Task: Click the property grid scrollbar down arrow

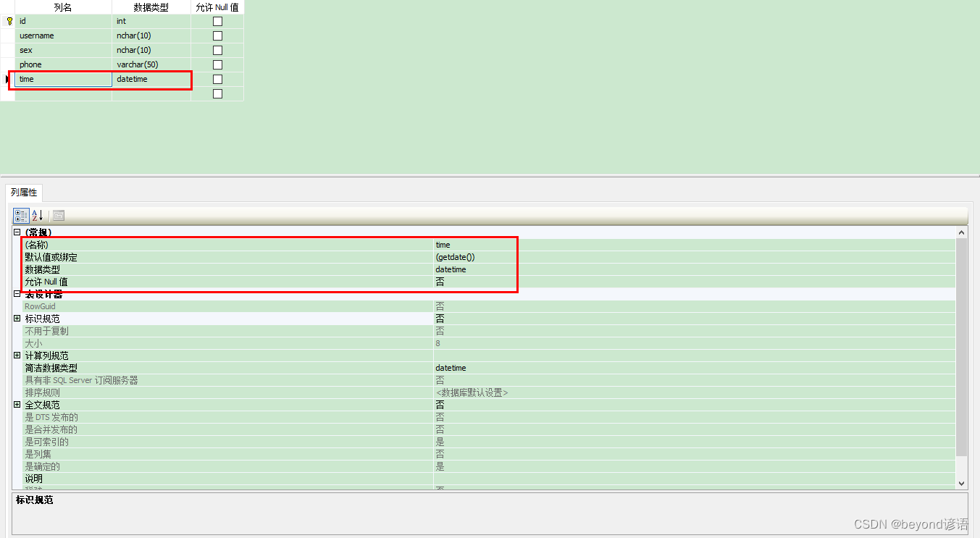Action: point(961,483)
